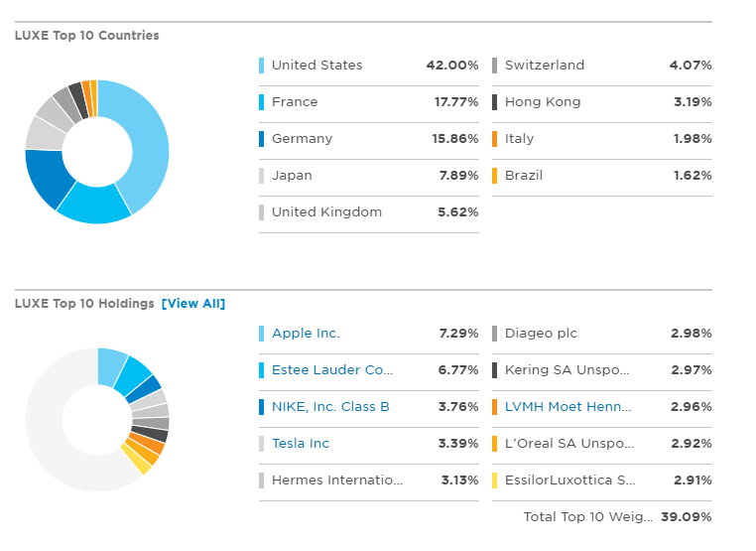Image resolution: width=756 pixels, height=551 pixels.
Task: Click United States light blue legend swatch
Action: click(261, 66)
